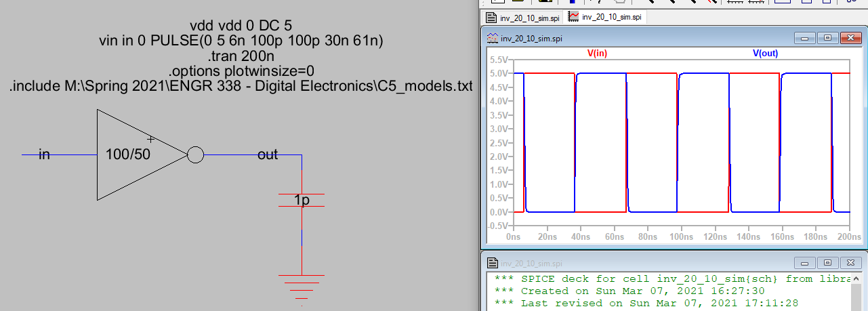Click the 200ns time axis label
Image resolution: width=868 pixels, height=311 pixels.
click(851, 238)
